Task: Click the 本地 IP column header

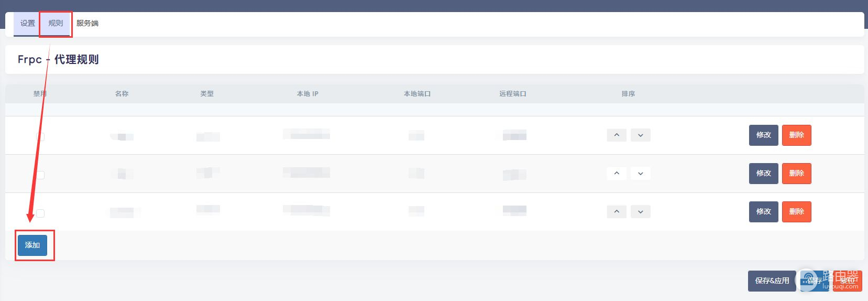Action: (x=307, y=94)
